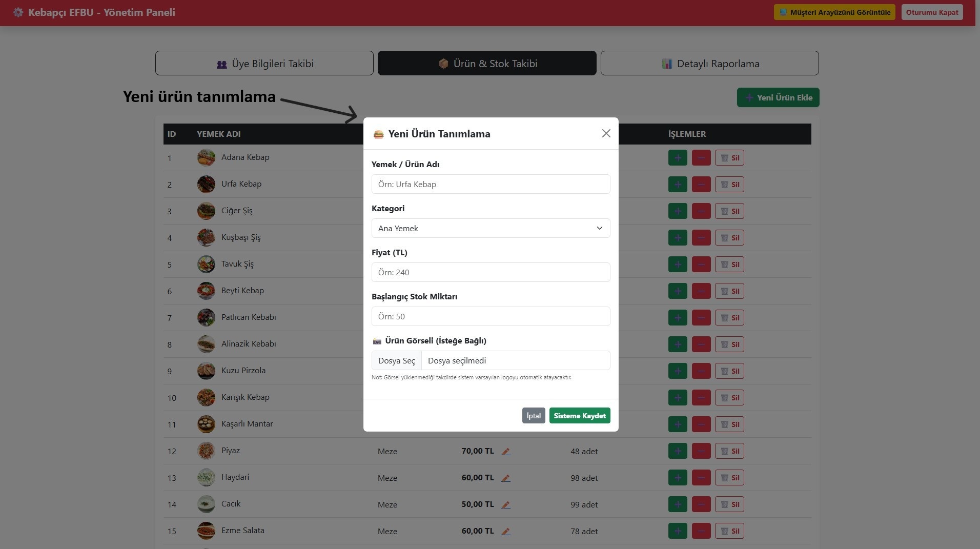The image size is (980, 549).
Task: Click minus icon in Kuşbaşı Şiş row
Action: (x=701, y=238)
